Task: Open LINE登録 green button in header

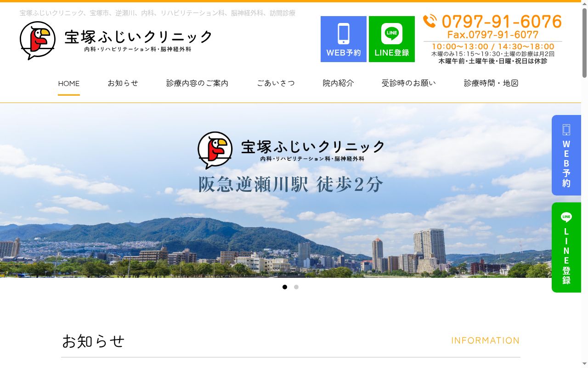Action: [392, 39]
